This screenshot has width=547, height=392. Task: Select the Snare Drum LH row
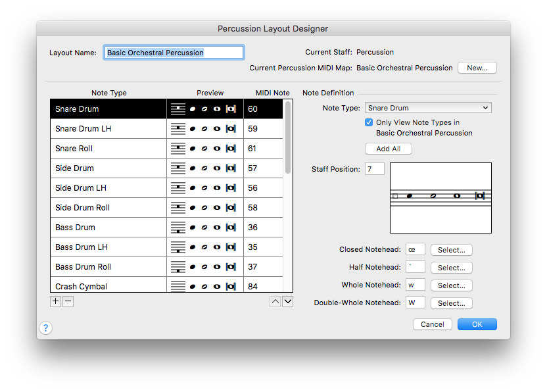(x=167, y=129)
